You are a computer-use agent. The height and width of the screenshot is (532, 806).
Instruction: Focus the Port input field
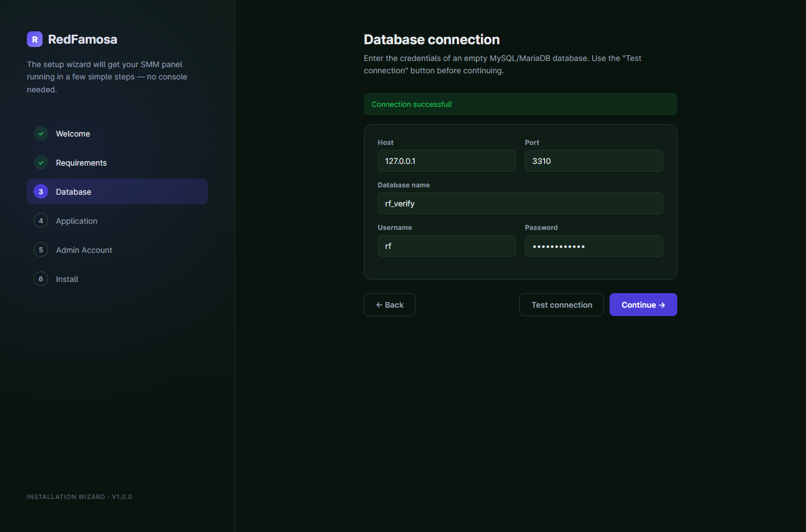[x=594, y=161]
